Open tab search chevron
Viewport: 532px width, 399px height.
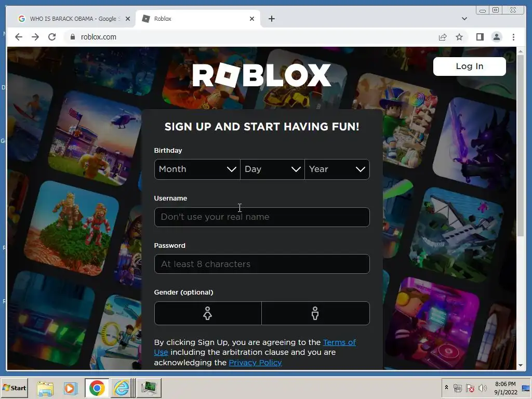coord(464,19)
